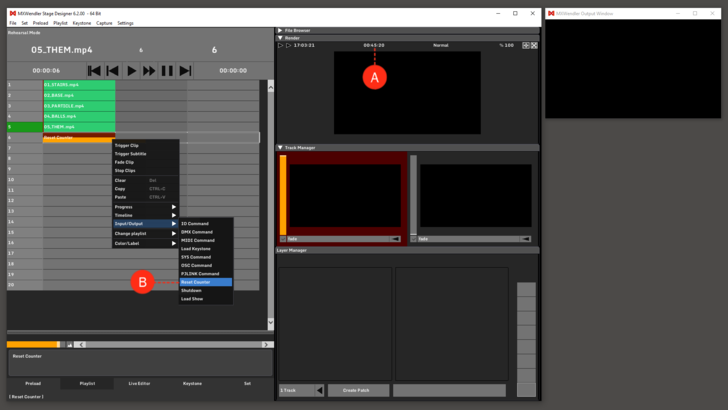Click the Reset Counter comment text field
The height and width of the screenshot is (410, 728).
pyautogui.click(x=140, y=363)
